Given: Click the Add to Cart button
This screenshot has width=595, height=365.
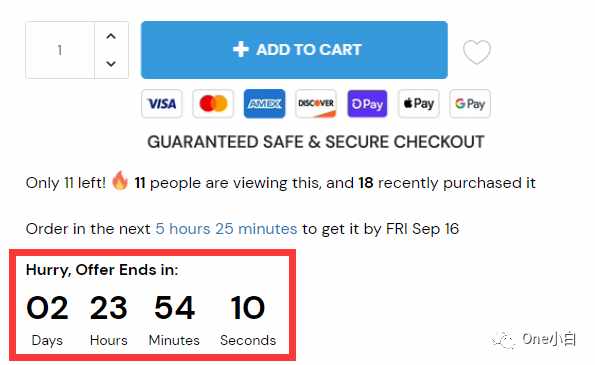Looking at the screenshot, I should pyautogui.click(x=294, y=50).
